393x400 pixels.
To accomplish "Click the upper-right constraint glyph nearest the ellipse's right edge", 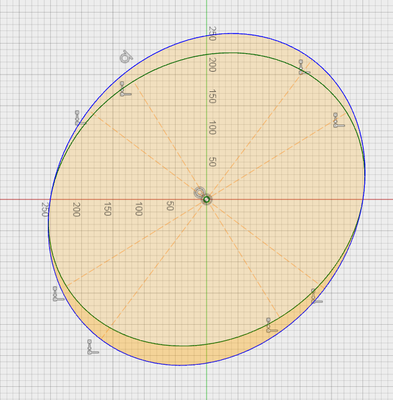I will tap(338, 120).
